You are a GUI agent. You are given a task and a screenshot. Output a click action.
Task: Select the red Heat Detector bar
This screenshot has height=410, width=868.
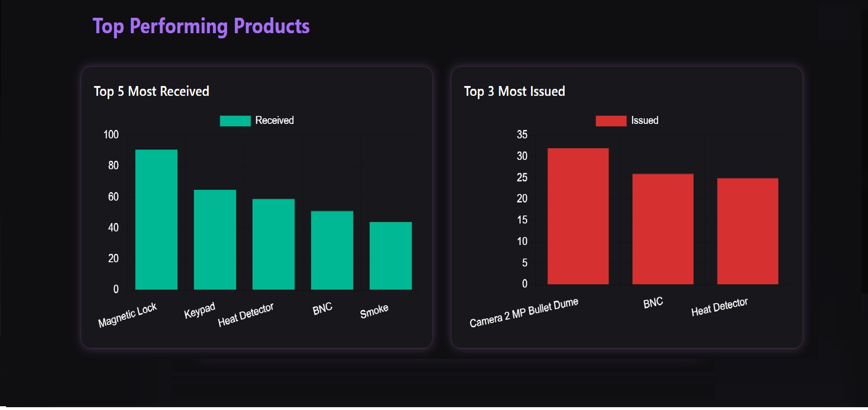tap(747, 231)
